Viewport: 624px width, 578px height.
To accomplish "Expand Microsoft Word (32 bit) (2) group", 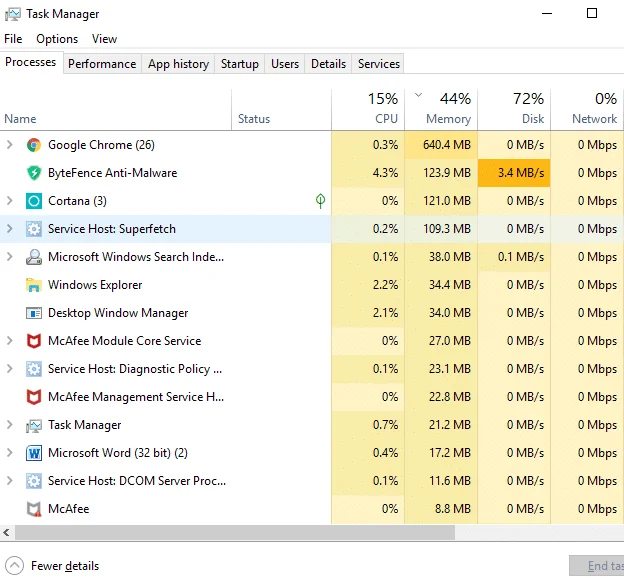I will pos(10,453).
